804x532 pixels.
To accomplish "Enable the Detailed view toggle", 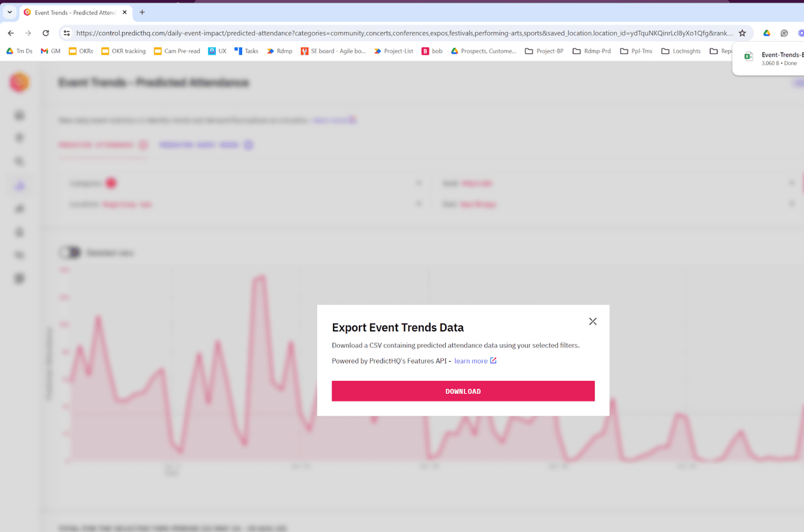I will [69, 252].
